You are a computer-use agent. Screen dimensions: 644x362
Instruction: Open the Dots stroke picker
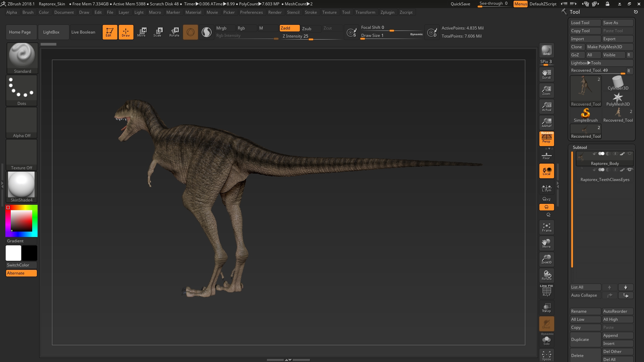tap(21, 90)
